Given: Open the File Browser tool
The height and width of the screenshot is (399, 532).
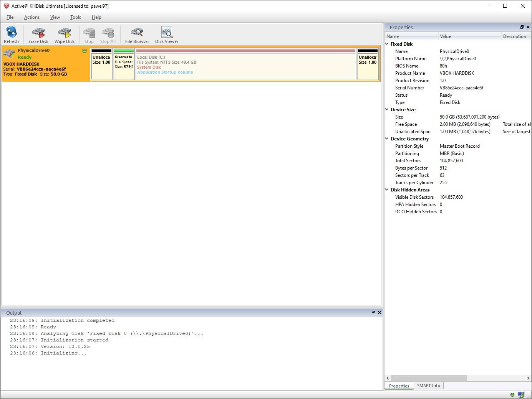Looking at the screenshot, I should pyautogui.click(x=137, y=33).
